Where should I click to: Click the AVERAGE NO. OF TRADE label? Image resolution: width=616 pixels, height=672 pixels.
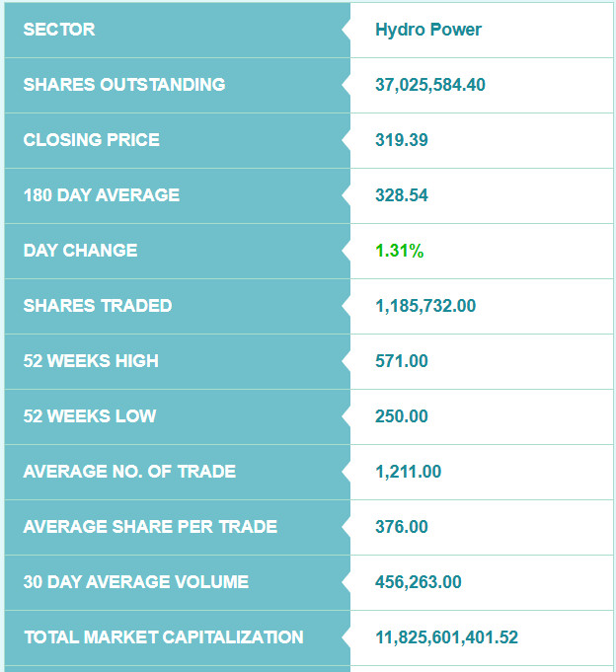(x=129, y=472)
